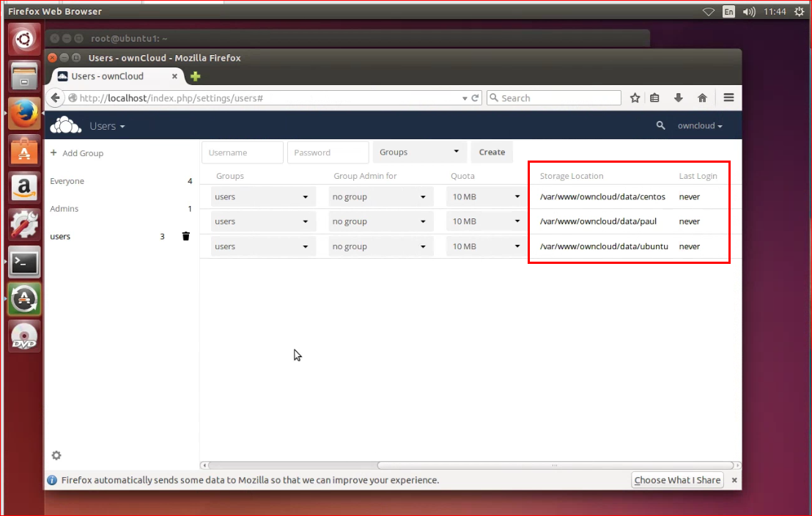Click the root@ubuntu1 terminal window title
This screenshot has width=812, height=516.
point(129,38)
